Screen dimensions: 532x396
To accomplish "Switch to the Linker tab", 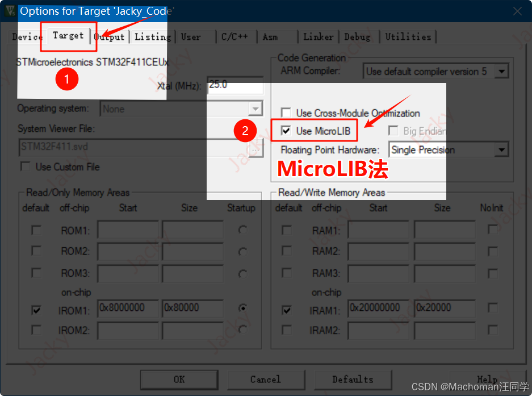I will tap(318, 36).
